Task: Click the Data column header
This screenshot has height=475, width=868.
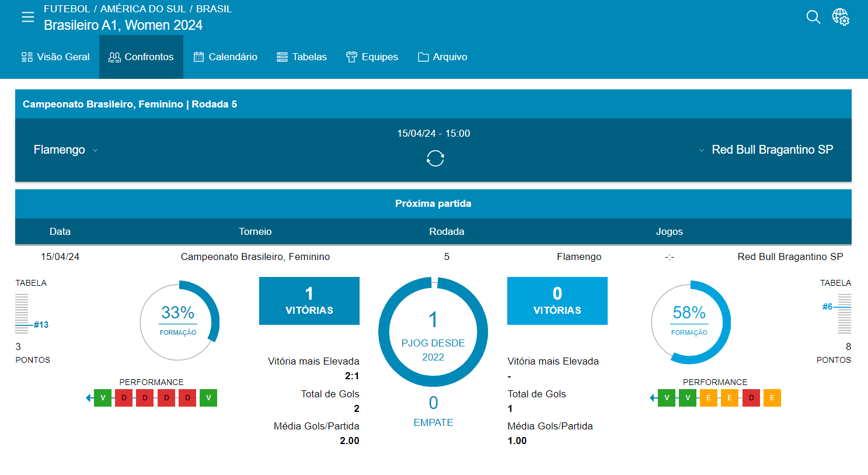Action: (60, 231)
